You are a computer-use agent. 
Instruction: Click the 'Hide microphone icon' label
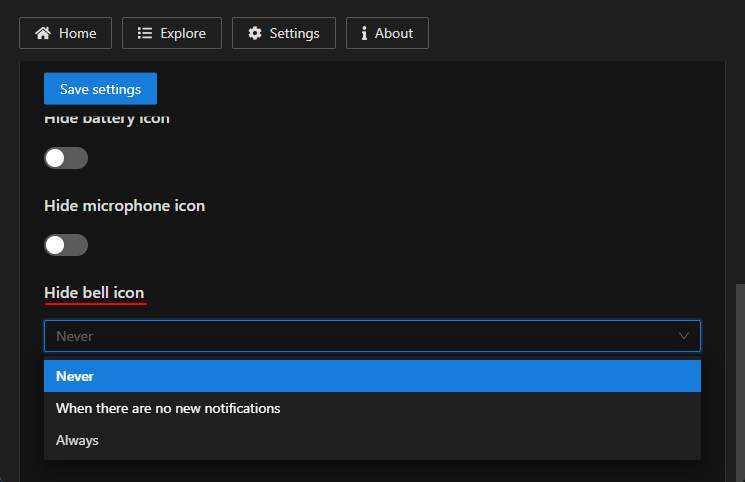point(124,206)
